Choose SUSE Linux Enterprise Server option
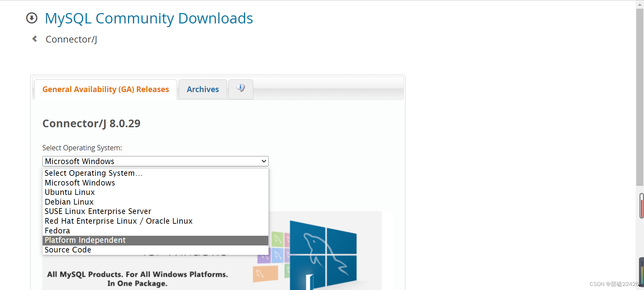Image resolution: width=644 pixels, height=290 pixels. 155,211
